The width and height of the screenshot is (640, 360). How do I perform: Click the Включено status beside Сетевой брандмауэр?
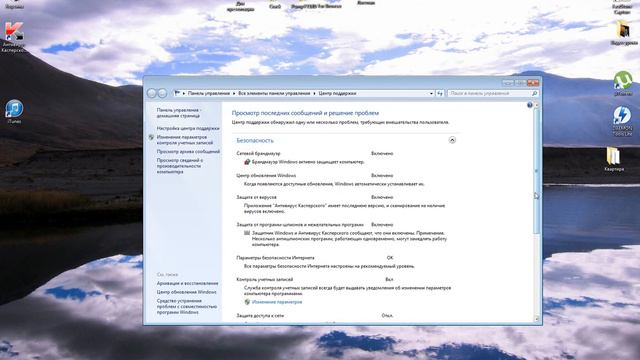click(382, 153)
